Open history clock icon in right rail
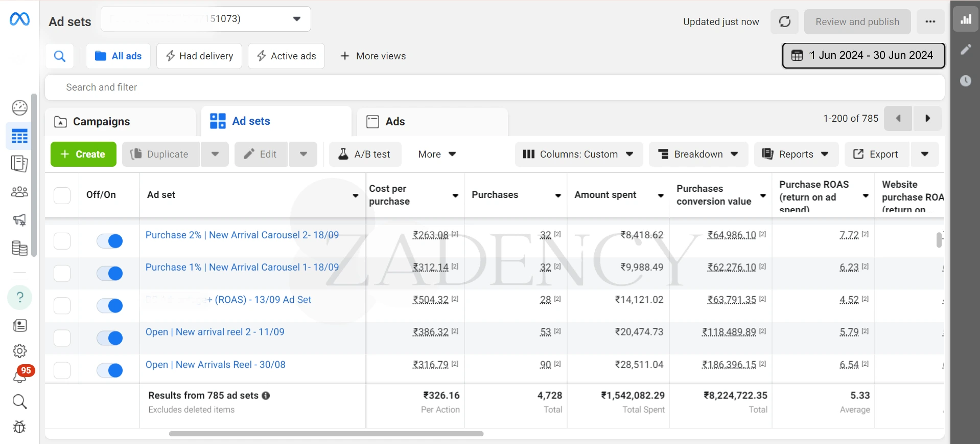This screenshot has width=980, height=444. 966,81
